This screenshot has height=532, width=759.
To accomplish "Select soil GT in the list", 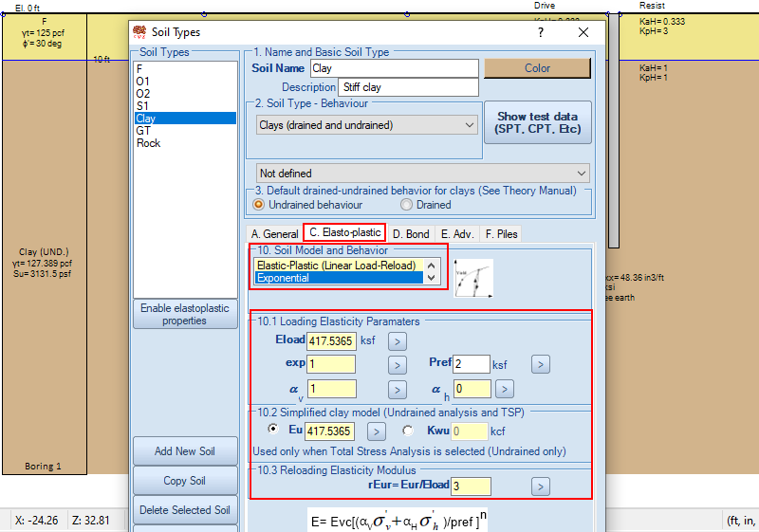I will click(185, 131).
